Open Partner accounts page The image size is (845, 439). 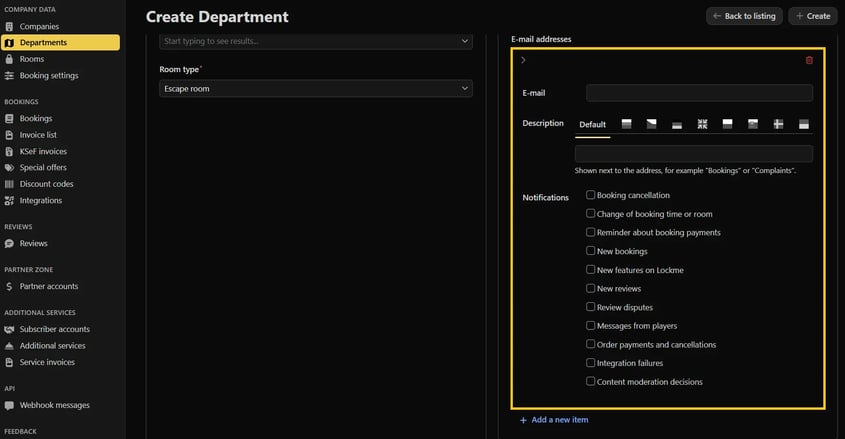[49, 287]
